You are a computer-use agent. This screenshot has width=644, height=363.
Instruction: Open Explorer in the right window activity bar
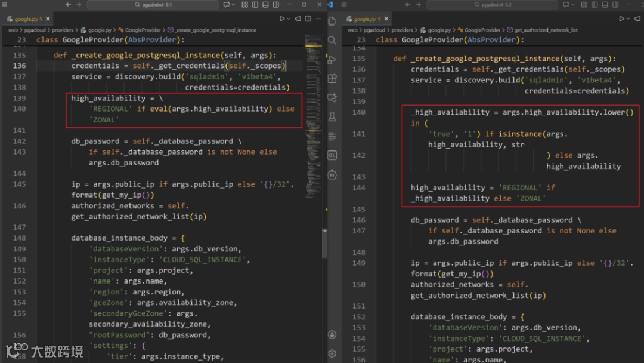[x=333, y=21]
